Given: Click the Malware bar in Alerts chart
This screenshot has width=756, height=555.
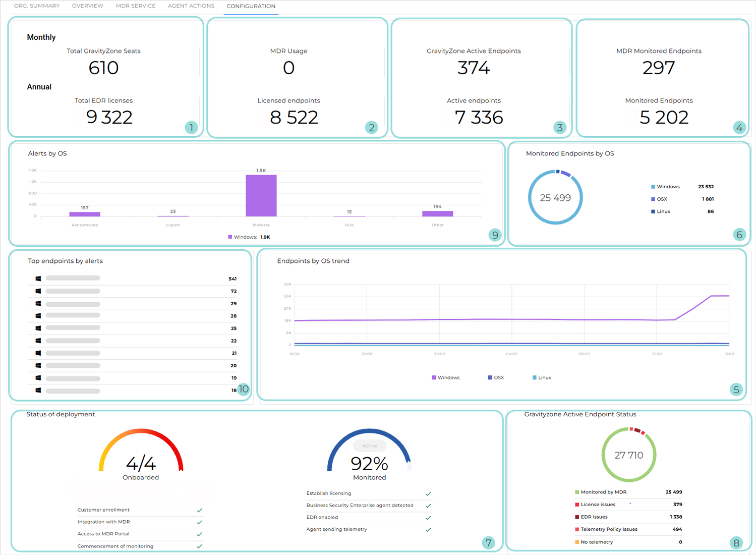Looking at the screenshot, I should tap(261, 196).
